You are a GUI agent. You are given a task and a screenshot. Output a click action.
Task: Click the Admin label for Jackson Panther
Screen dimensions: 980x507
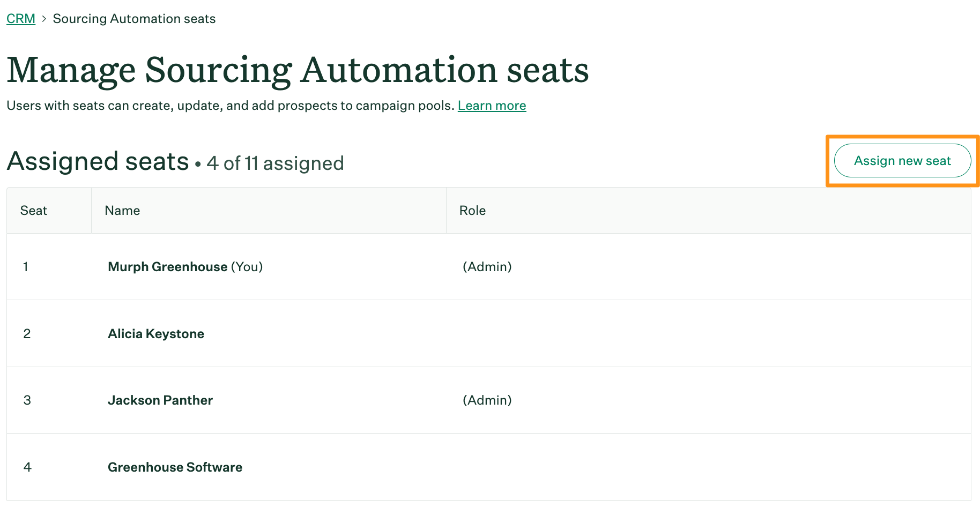(x=487, y=400)
